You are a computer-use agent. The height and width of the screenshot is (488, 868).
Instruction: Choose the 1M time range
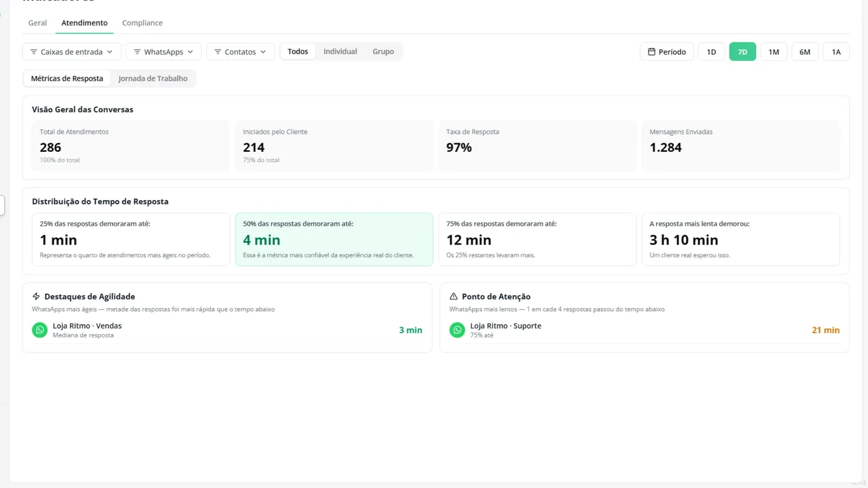coord(774,52)
